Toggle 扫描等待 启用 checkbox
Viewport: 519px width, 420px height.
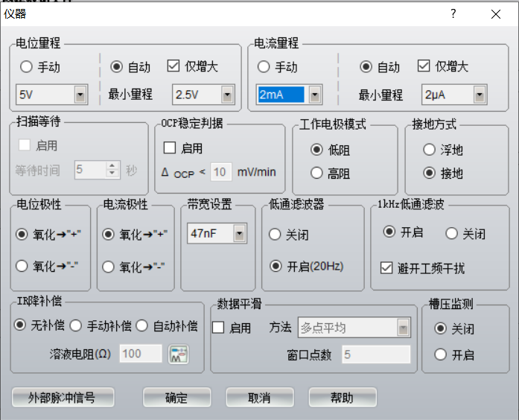coord(24,145)
